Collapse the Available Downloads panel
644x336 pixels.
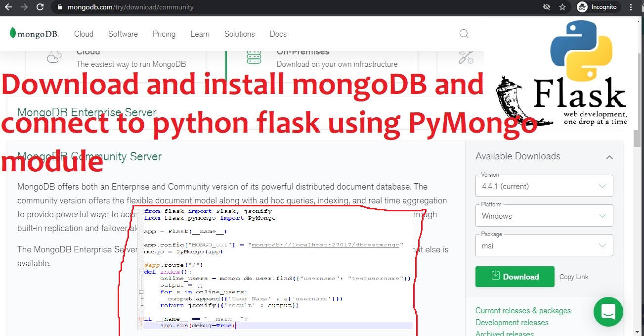tap(609, 156)
